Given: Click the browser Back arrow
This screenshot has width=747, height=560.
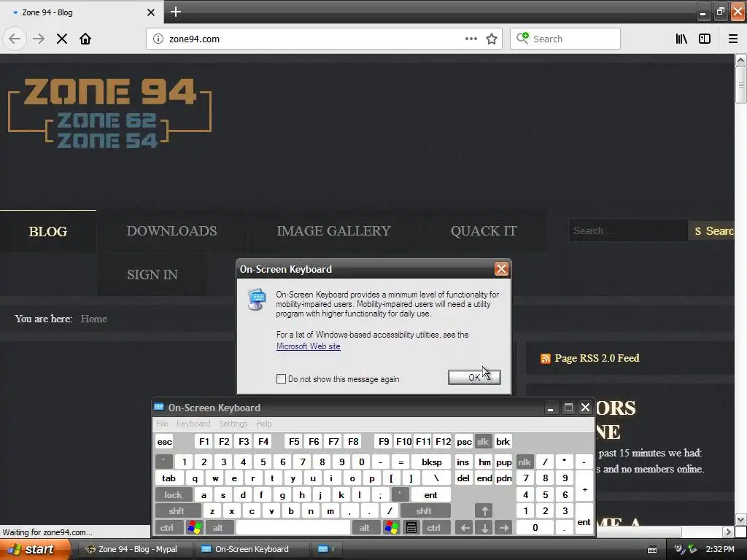Looking at the screenshot, I should point(15,39).
